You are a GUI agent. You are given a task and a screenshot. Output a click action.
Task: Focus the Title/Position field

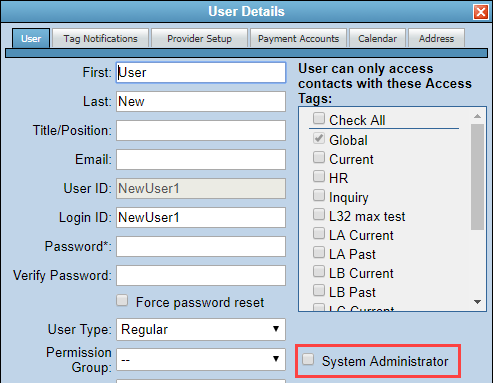pos(201,130)
